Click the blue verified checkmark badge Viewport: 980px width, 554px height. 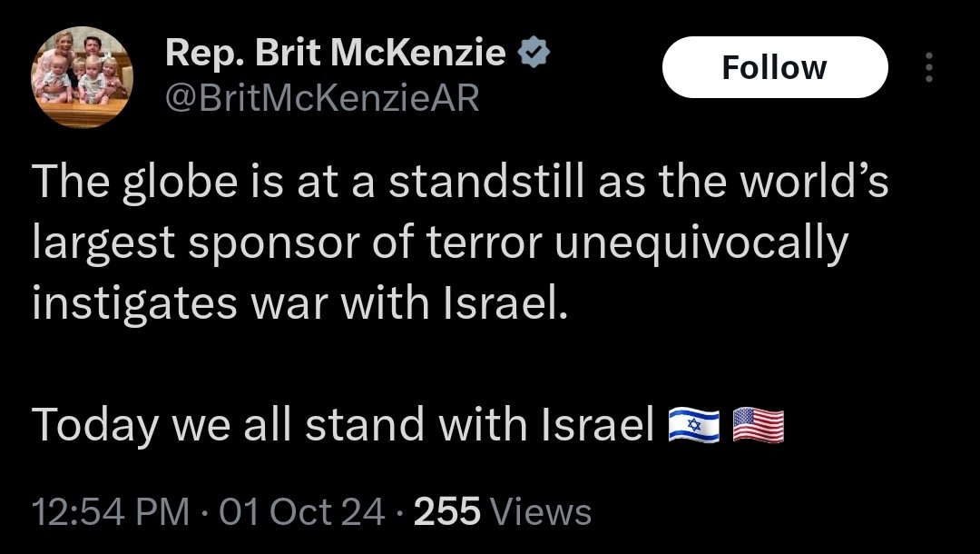(x=533, y=54)
